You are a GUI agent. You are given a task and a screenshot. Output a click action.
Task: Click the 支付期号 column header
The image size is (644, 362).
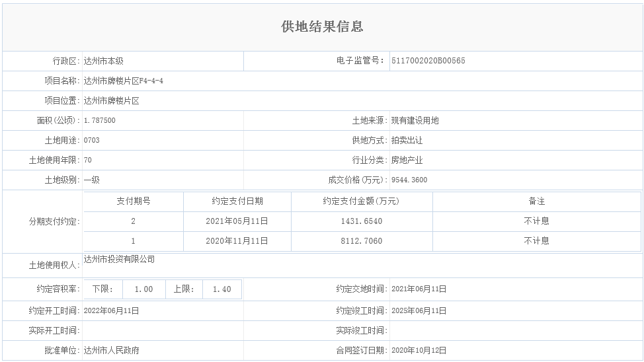133,201
